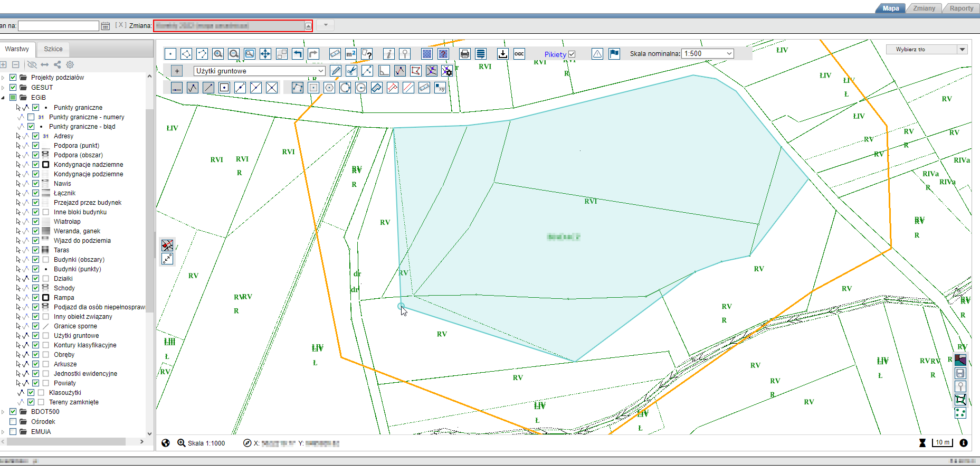
Task: Expand the EMUiA tree node
Action: [x=3, y=432]
